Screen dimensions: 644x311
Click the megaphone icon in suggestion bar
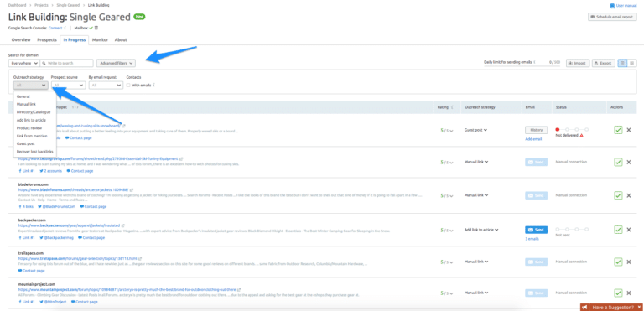[x=584, y=308]
